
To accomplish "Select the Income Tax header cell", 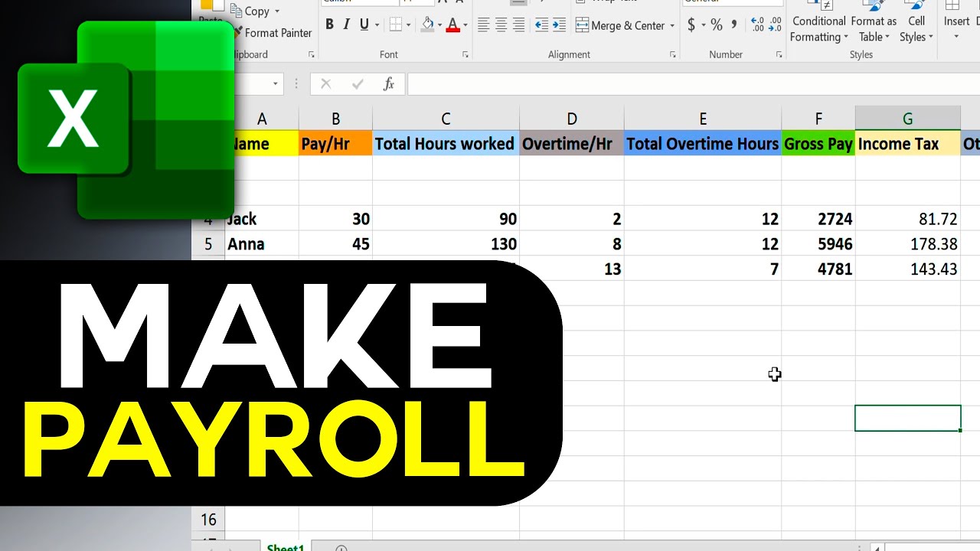I will coord(908,144).
